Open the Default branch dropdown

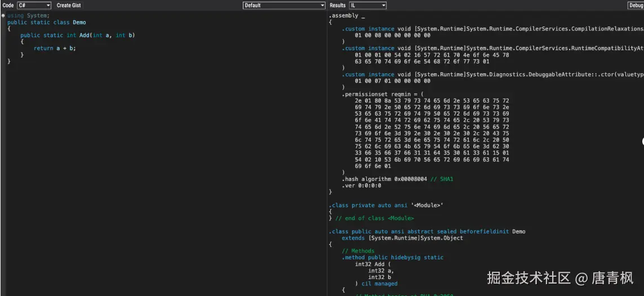pos(284,5)
